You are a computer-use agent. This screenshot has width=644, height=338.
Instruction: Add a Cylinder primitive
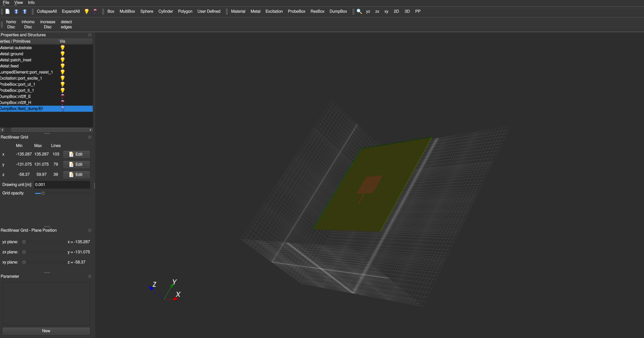165,11
